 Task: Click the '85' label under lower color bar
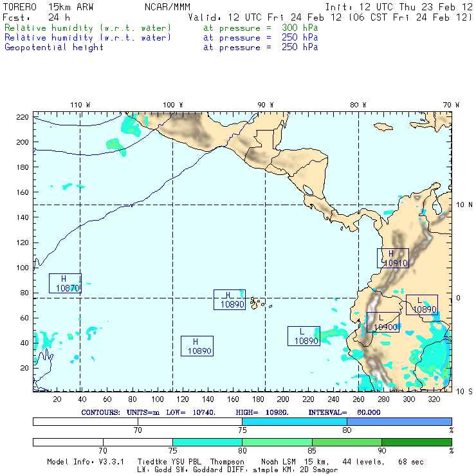[312, 450]
